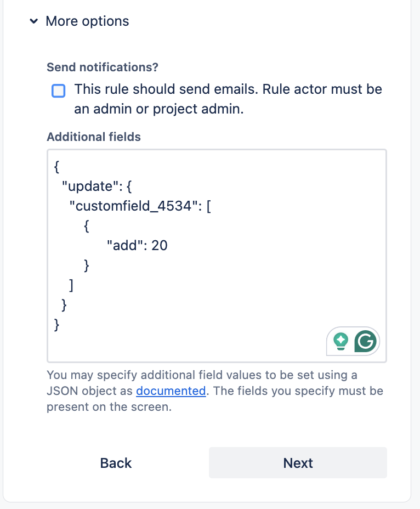Open Grammarly lightbulb suggestions icon
This screenshot has width=420, height=509.
pyautogui.click(x=341, y=341)
